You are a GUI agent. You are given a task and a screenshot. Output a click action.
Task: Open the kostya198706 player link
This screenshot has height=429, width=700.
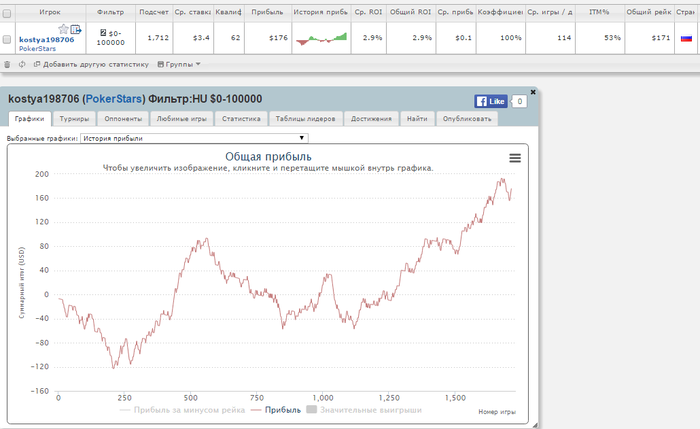point(46,40)
